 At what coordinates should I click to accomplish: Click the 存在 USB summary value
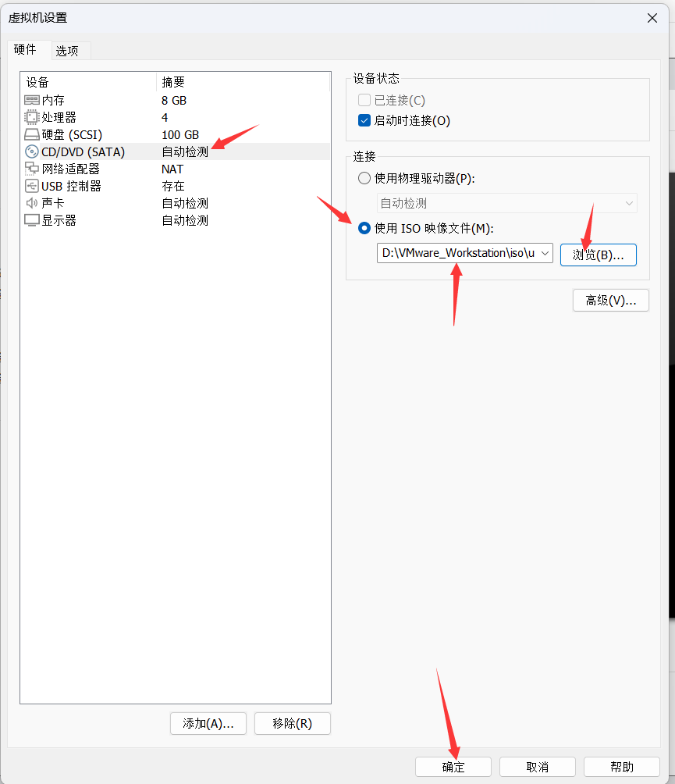[173, 186]
